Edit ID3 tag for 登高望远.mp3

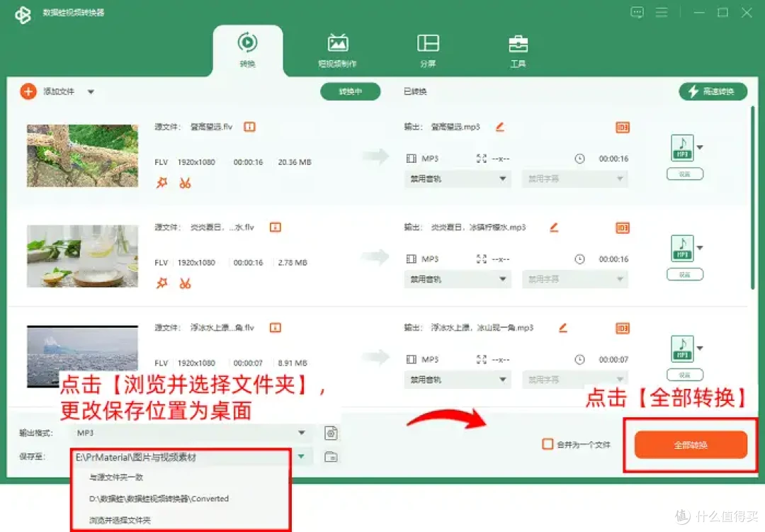pos(623,128)
